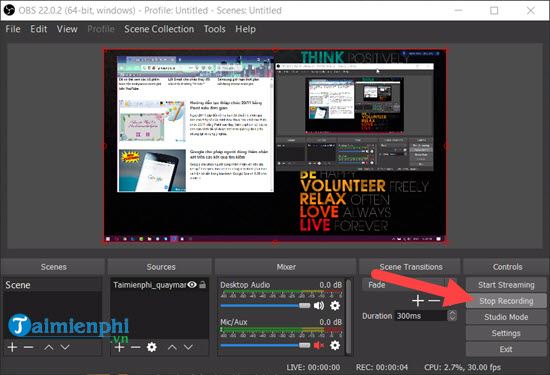Open the File menu
550x375 pixels.
point(13,29)
